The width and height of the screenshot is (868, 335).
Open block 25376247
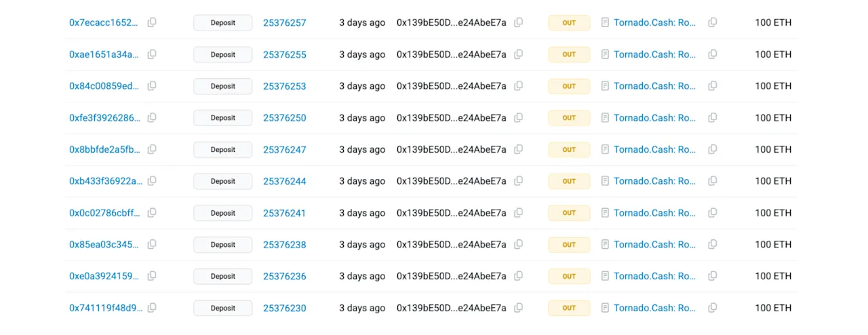coord(285,149)
